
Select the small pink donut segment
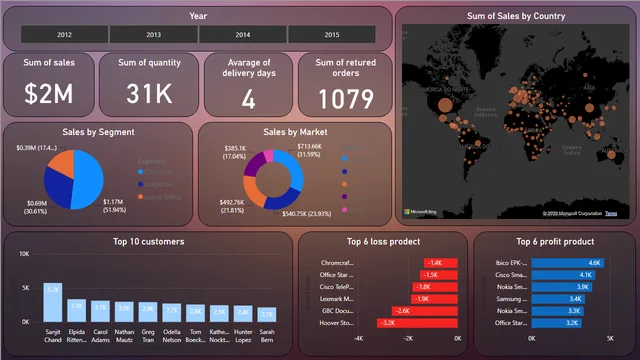pyautogui.click(x=269, y=156)
